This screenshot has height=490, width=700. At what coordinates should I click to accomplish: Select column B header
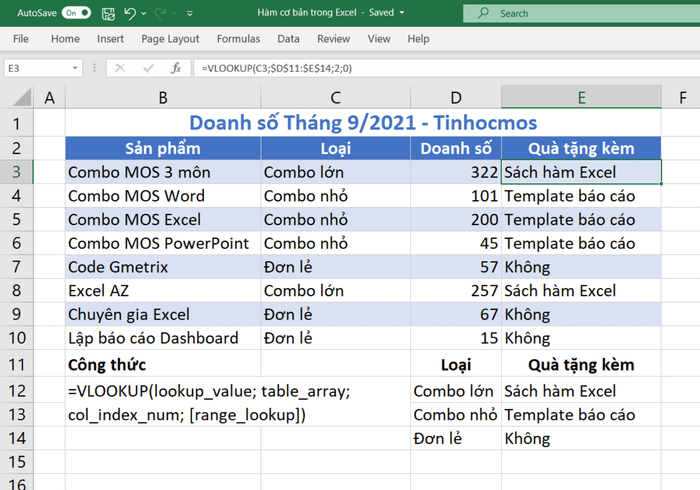click(x=163, y=97)
